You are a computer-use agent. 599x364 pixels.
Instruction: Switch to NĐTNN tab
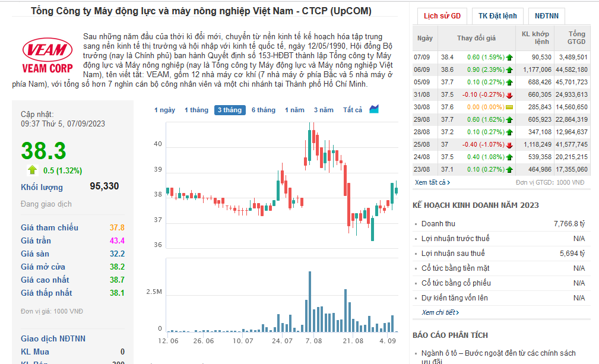pos(547,16)
